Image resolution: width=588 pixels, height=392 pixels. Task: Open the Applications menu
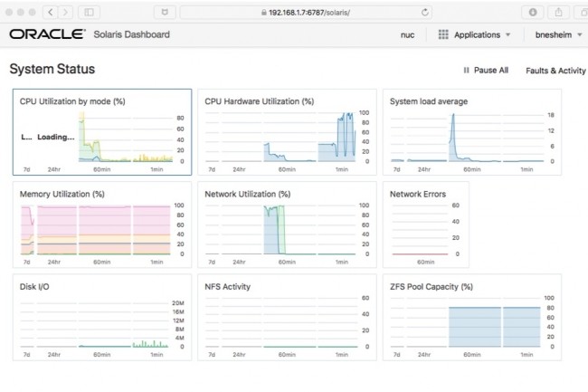[x=477, y=34]
